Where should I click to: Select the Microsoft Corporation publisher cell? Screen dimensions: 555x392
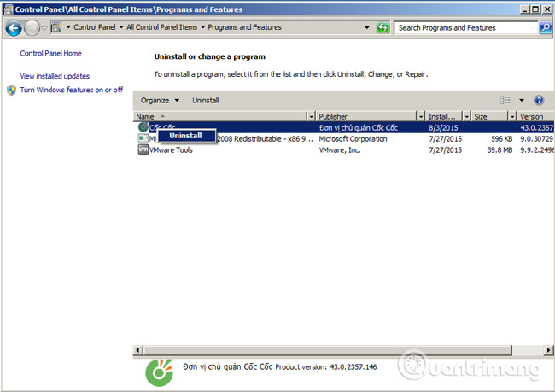pos(353,139)
